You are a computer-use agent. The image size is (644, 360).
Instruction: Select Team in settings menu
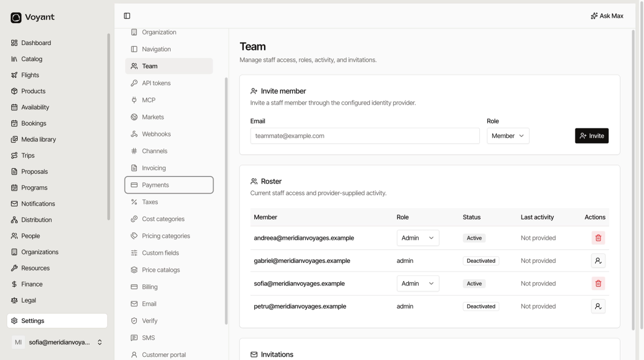pos(169,66)
